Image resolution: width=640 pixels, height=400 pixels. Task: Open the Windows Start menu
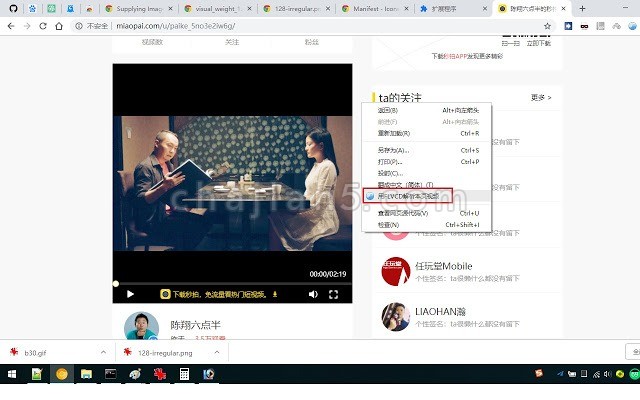(11, 374)
